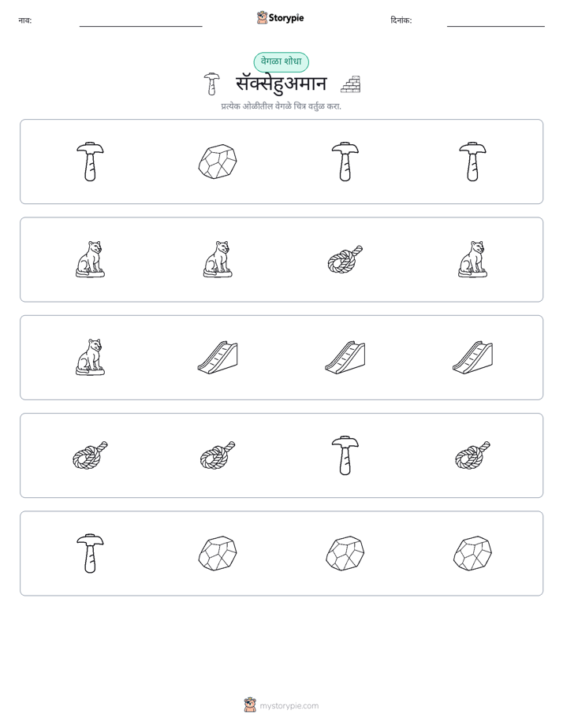Click the small hammer beside the title
This screenshot has height=728, width=563.
[211, 84]
